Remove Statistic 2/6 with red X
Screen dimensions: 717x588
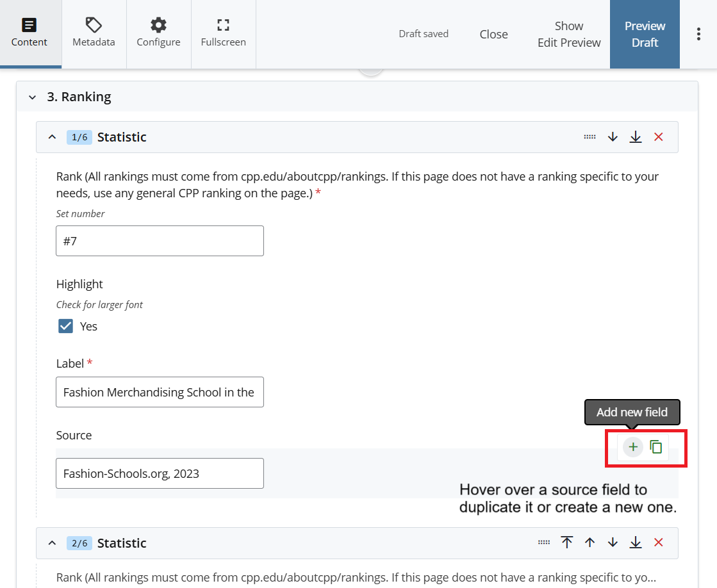[x=658, y=543]
